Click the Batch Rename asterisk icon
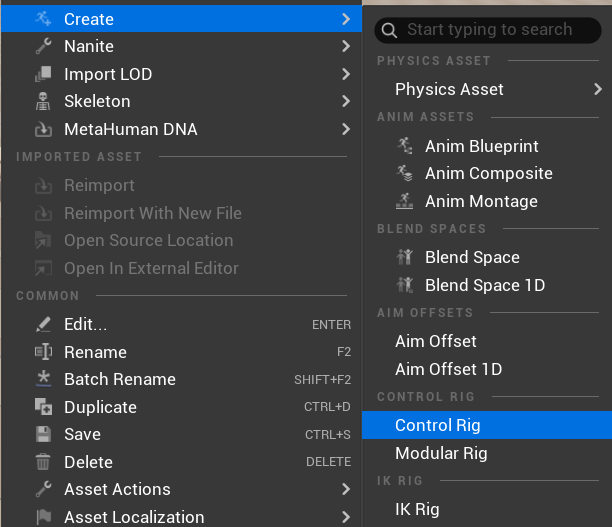 (43, 379)
